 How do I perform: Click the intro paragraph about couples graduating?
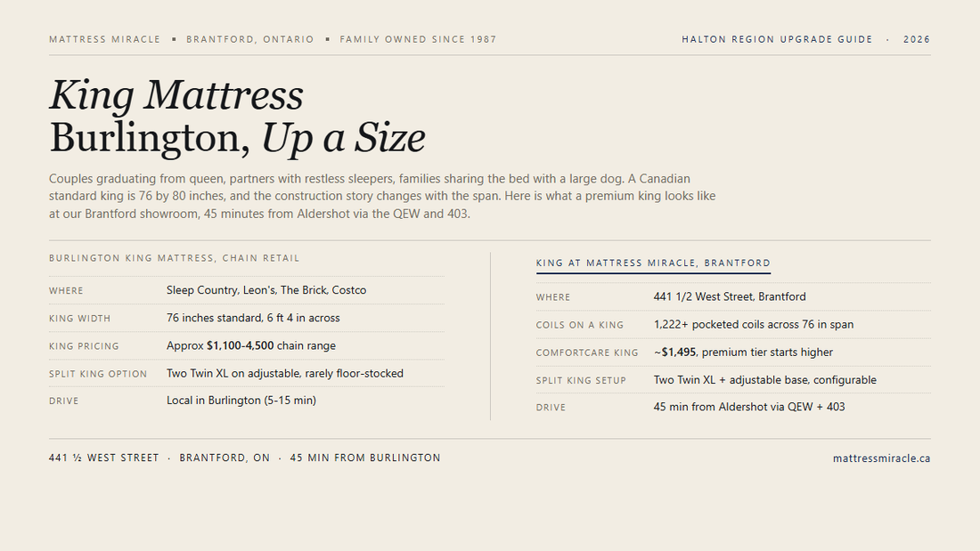382,196
